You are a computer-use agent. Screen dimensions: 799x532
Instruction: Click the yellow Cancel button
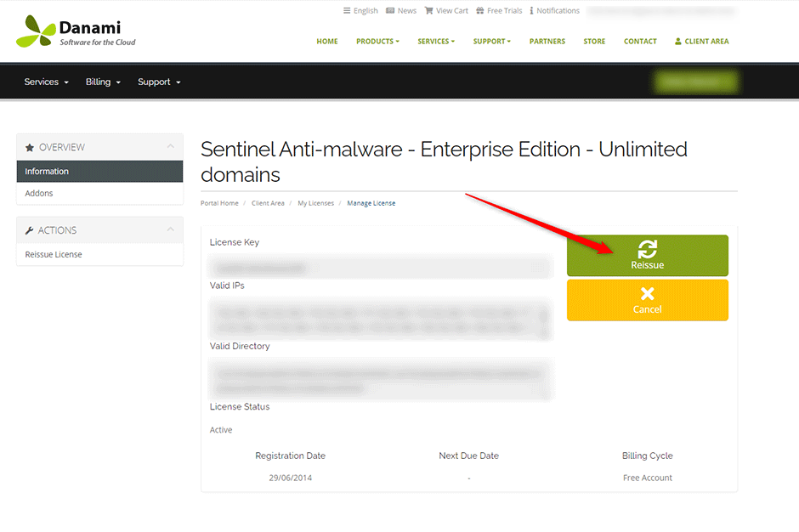pos(647,300)
